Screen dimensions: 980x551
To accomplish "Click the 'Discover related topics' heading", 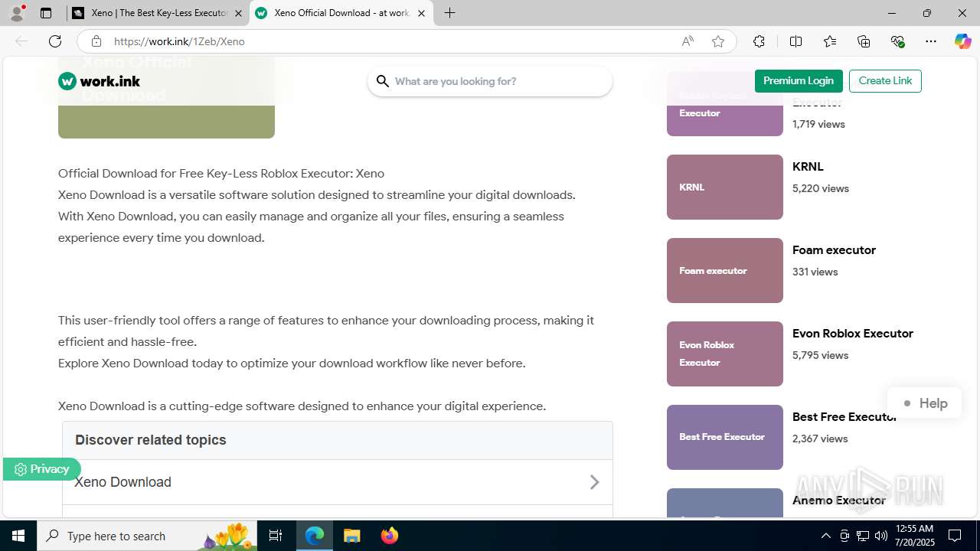I will click(x=151, y=440).
